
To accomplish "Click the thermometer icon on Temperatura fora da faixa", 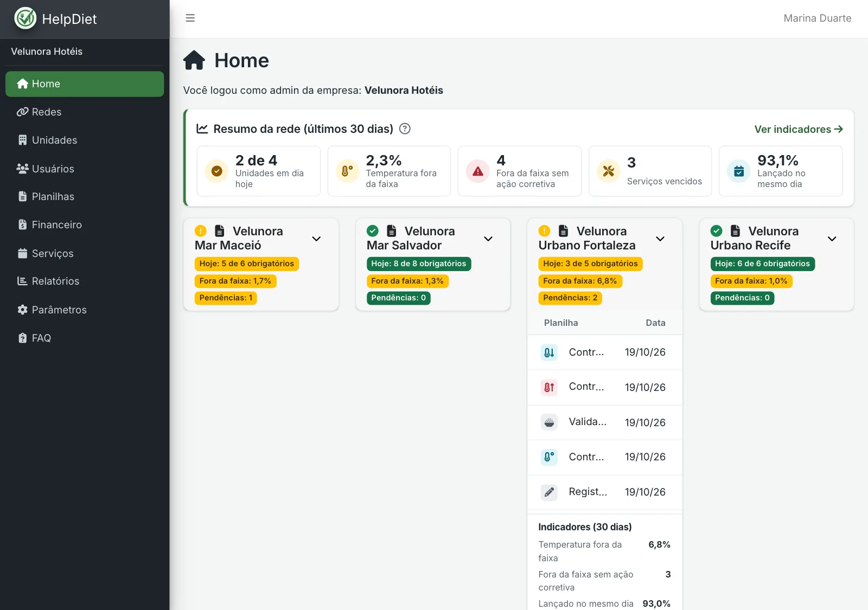I will (x=347, y=171).
